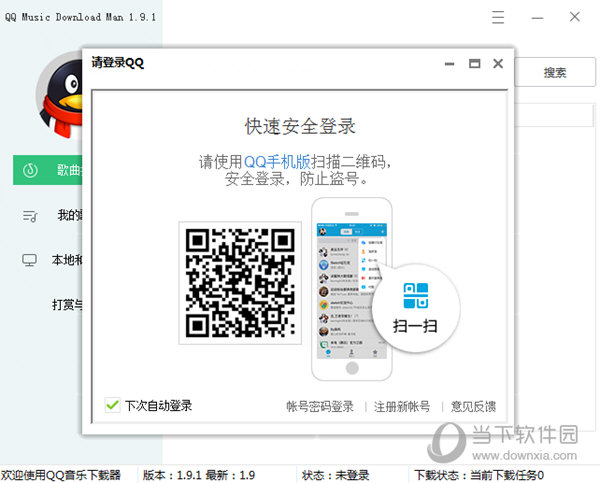Click the search input field behind dialog

click(554, 114)
